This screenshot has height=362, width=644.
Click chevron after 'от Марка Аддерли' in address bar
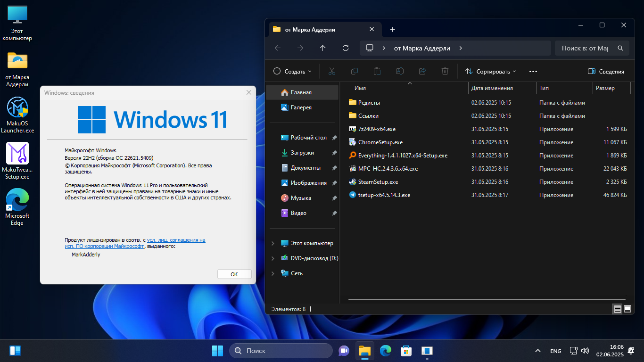(x=461, y=48)
